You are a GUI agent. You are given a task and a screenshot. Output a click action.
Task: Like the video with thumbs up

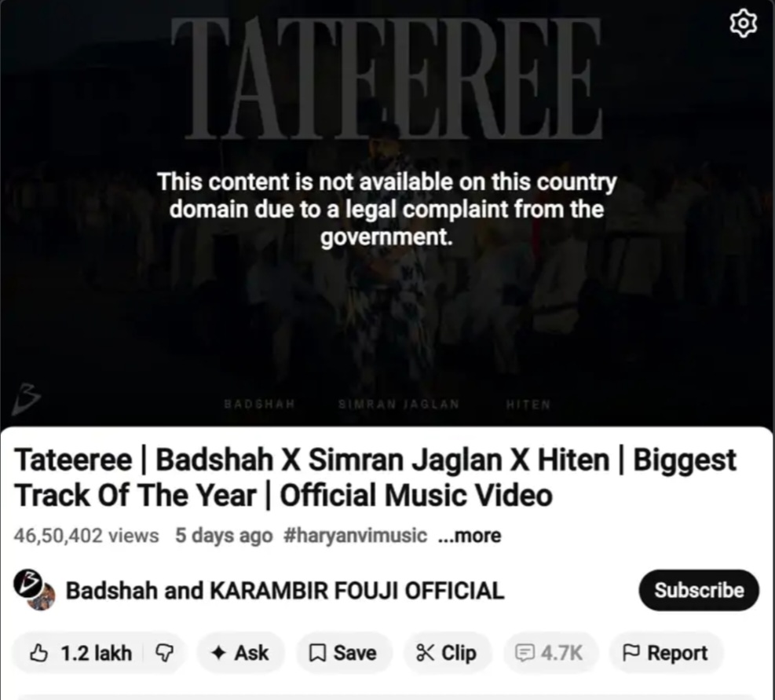(x=38, y=653)
